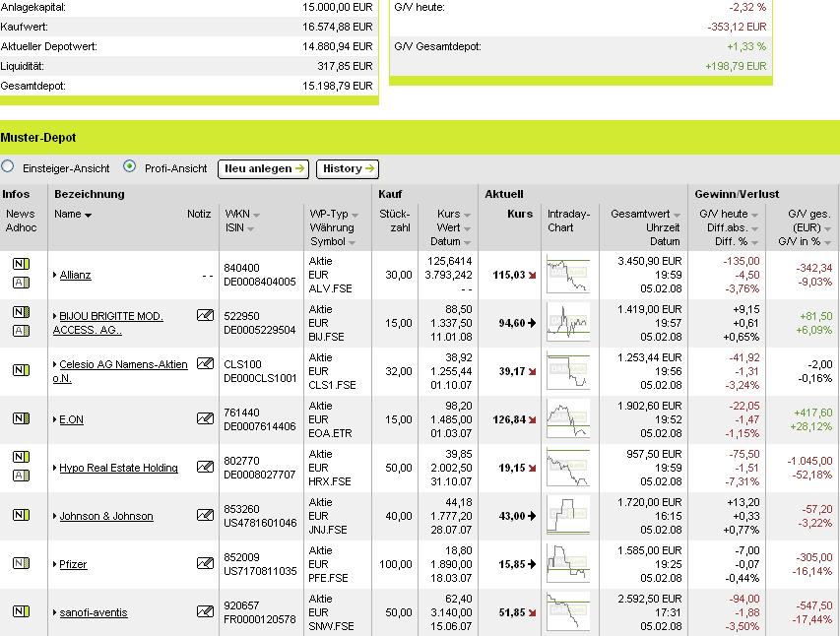Image resolution: width=840 pixels, height=636 pixels.
Task: Expand the E.ON row arrow
Action: tap(54, 419)
